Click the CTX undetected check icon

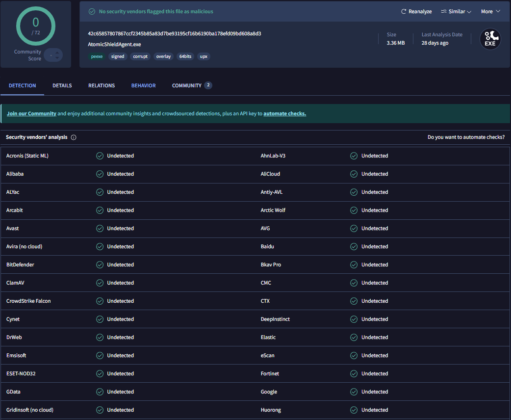point(354,301)
